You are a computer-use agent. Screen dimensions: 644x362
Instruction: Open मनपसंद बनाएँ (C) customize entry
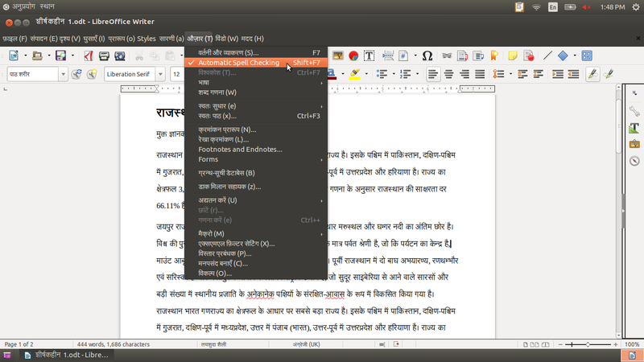coord(256,264)
